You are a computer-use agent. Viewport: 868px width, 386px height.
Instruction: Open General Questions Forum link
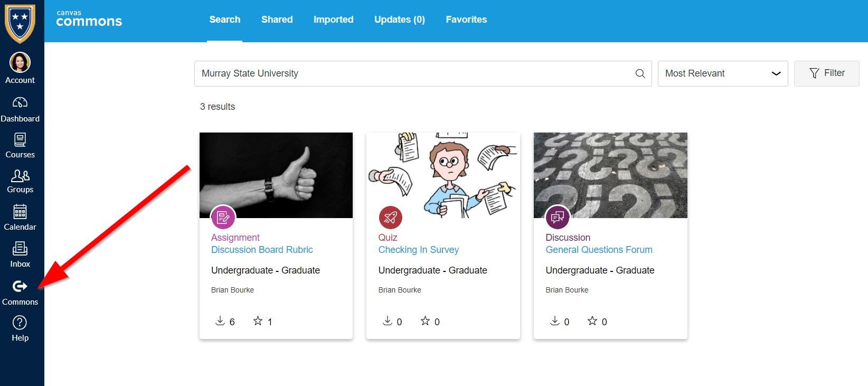(x=599, y=250)
